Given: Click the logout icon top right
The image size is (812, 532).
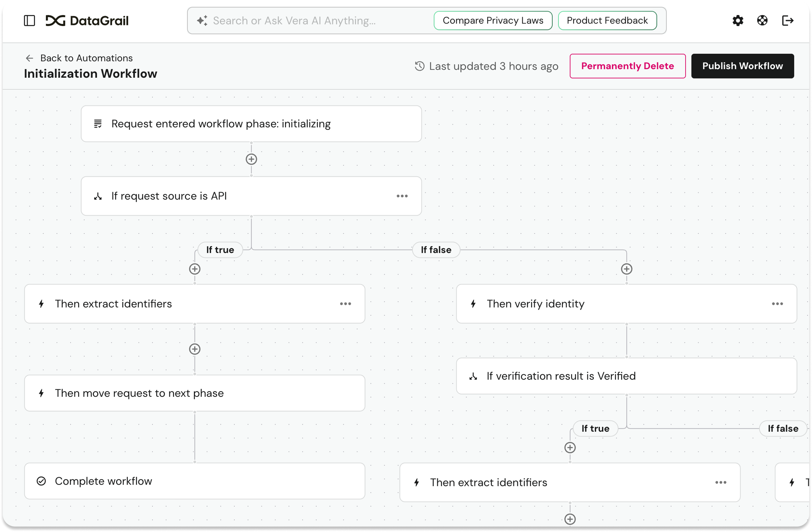Looking at the screenshot, I should [x=788, y=21].
